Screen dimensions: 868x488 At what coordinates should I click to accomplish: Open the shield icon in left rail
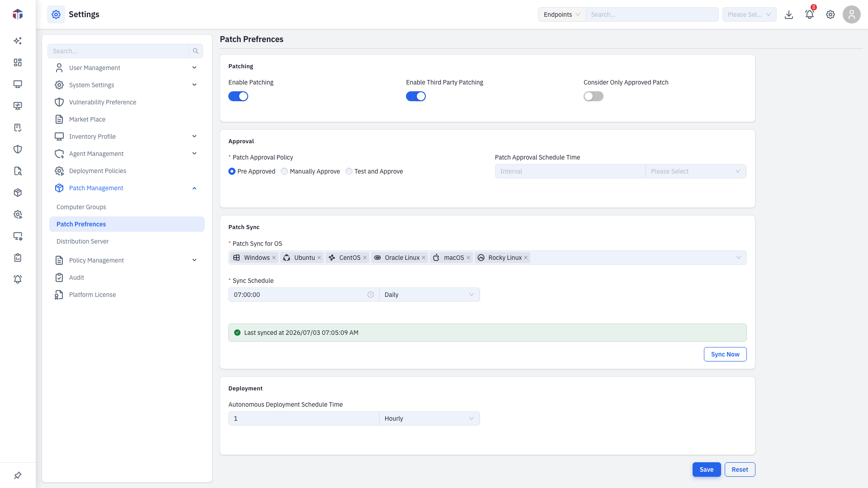pyautogui.click(x=18, y=149)
